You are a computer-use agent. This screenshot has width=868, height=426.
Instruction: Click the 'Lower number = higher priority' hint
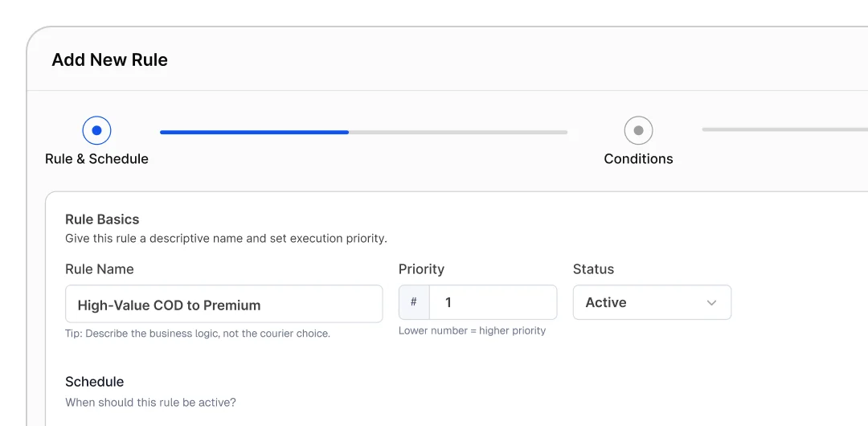coord(473,330)
